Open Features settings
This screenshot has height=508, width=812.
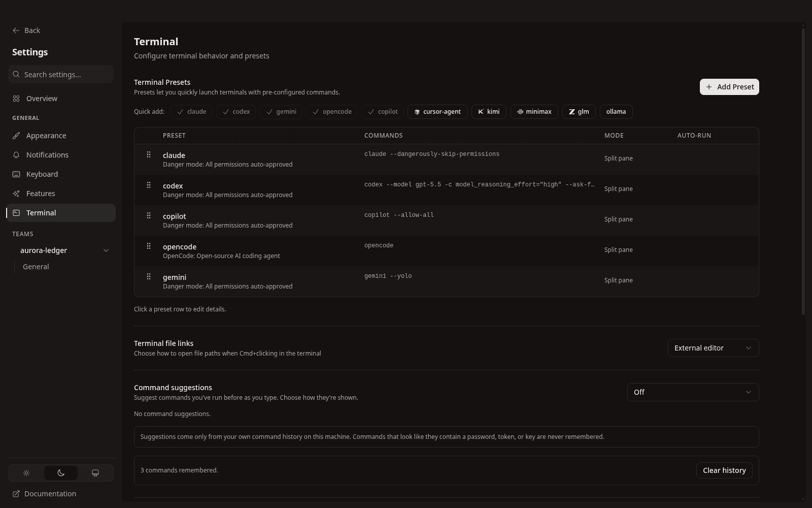(61, 194)
